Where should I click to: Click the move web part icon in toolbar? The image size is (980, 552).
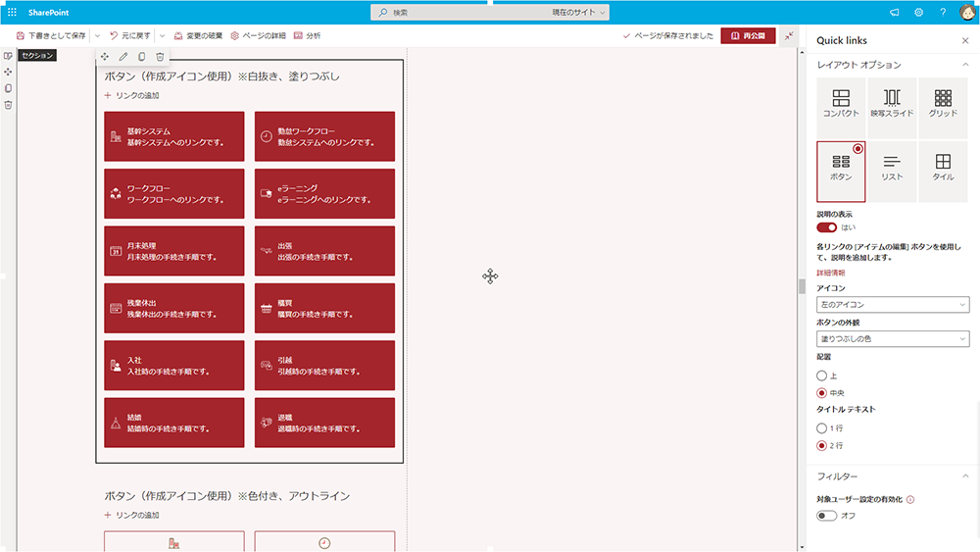pyautogui.click(x=105, y=57)
